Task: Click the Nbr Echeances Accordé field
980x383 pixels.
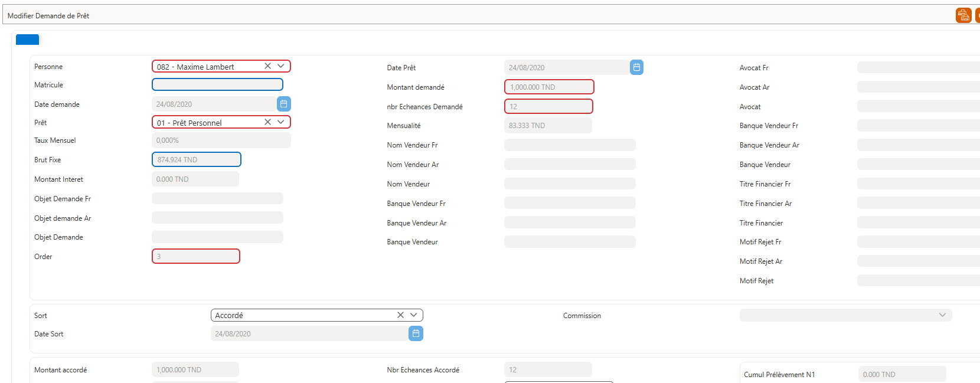Action: (x=548, y=369)
